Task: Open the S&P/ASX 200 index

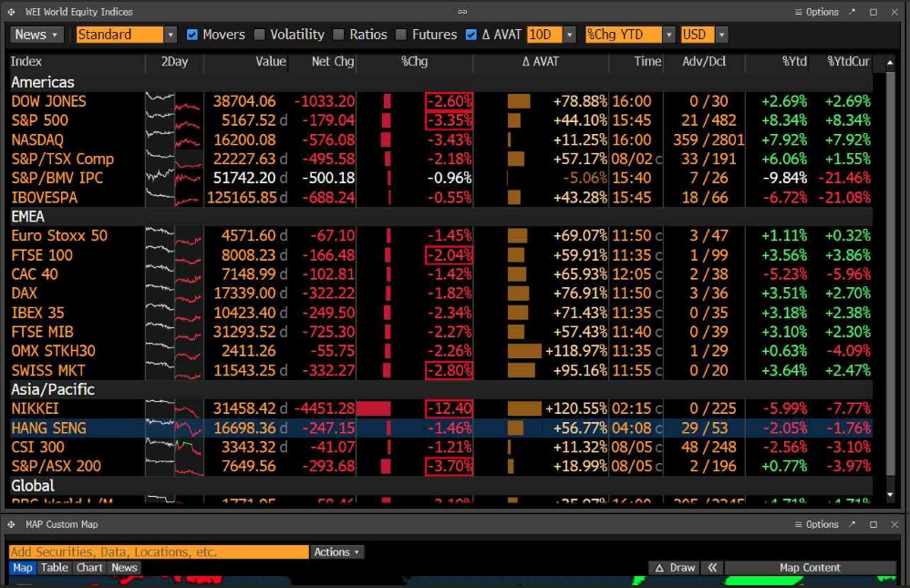Action: 56,466
